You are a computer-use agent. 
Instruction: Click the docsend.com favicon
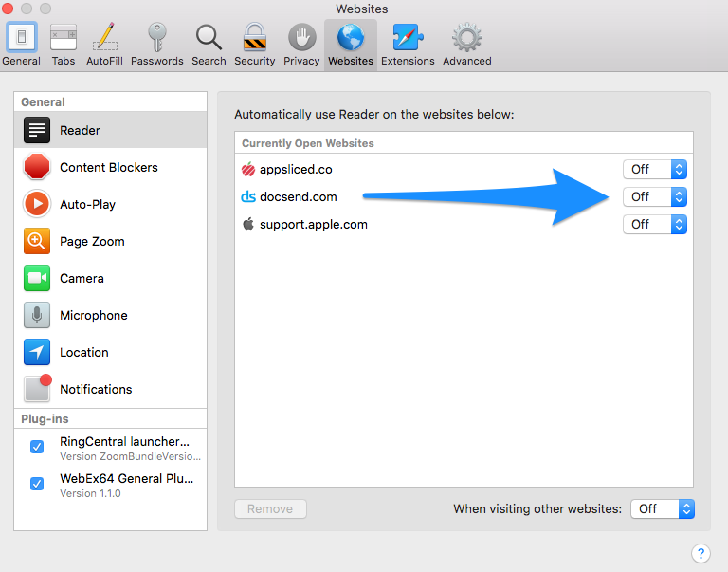coord(248,196)
